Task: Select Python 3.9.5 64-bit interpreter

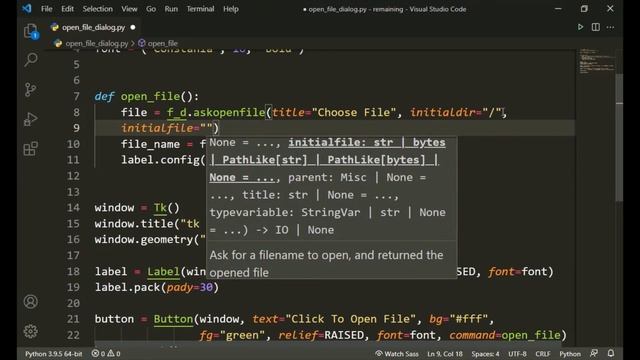Action: click(x=53, y=353)
